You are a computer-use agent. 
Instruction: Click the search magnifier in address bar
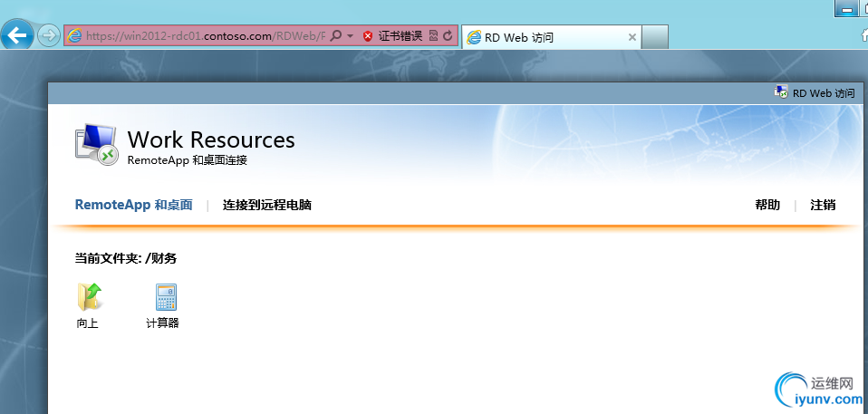click(x=335, y=36)
